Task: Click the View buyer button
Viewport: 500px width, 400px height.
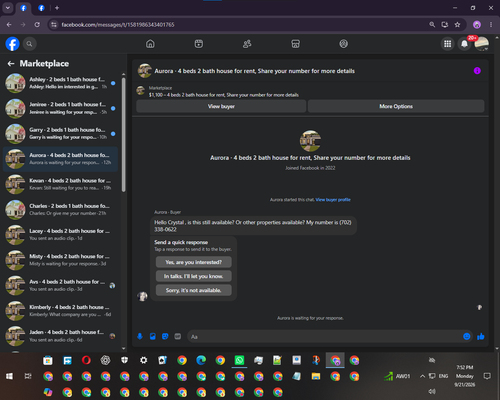Action: pyautogui.click(x=221, y=106)
